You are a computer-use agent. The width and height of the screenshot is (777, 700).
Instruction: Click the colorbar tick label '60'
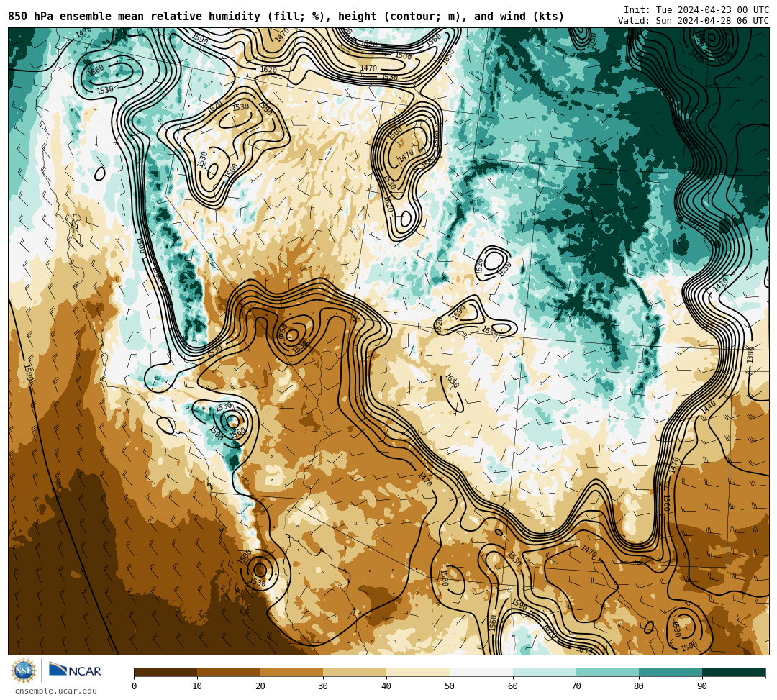513,686
